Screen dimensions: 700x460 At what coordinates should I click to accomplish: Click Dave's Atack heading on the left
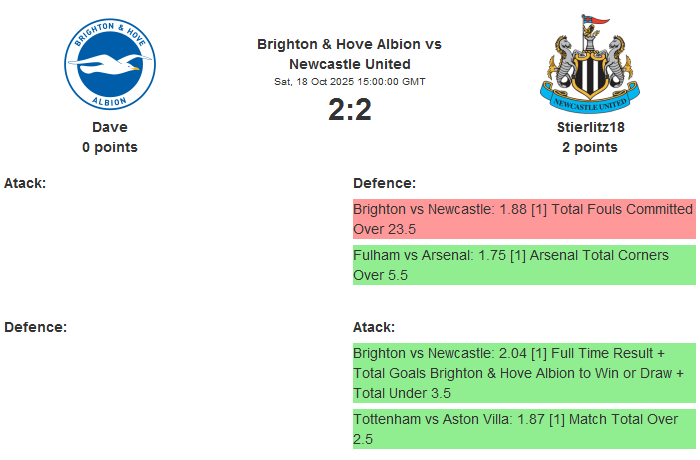(25, 183)
